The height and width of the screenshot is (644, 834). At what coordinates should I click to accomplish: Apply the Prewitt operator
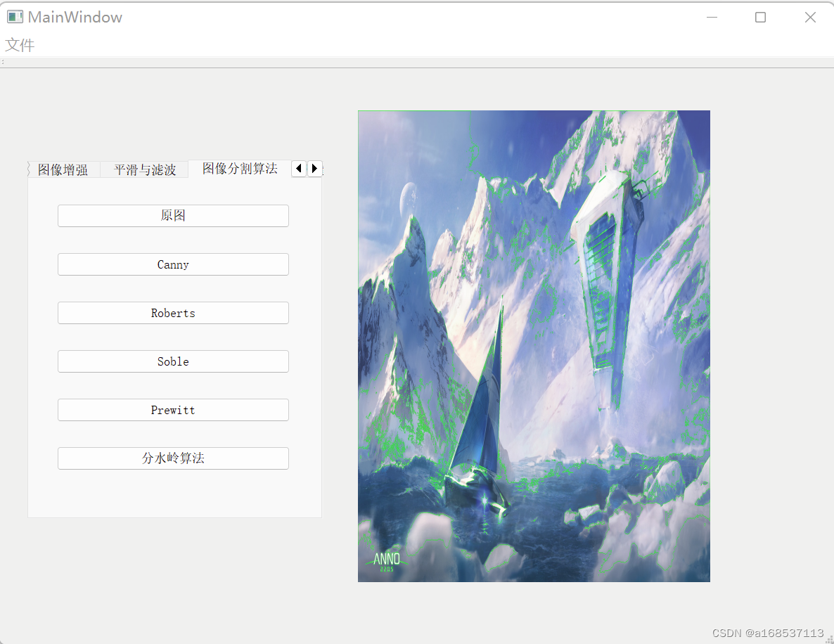pos(174,410)
